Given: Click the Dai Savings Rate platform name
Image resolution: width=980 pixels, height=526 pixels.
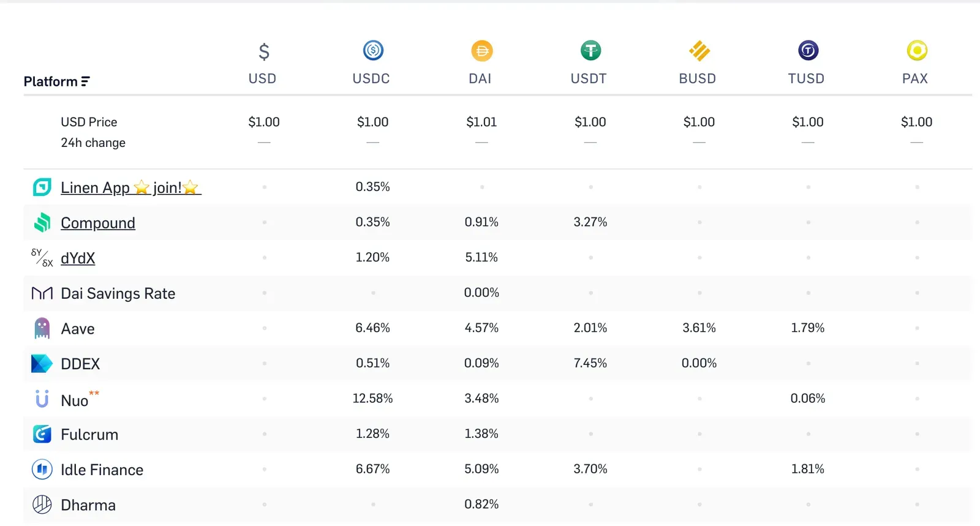Looking at the screenshot, I should click(118, 294).
